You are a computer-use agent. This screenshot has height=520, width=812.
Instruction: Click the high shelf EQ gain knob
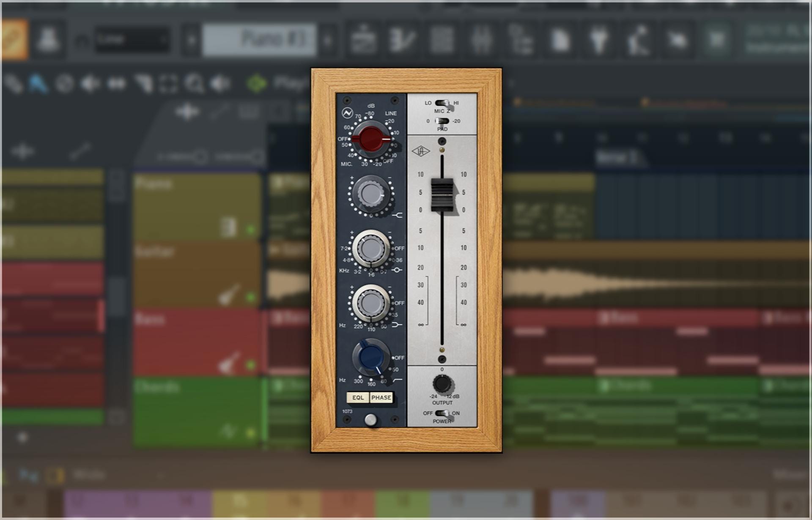point(371,194)
